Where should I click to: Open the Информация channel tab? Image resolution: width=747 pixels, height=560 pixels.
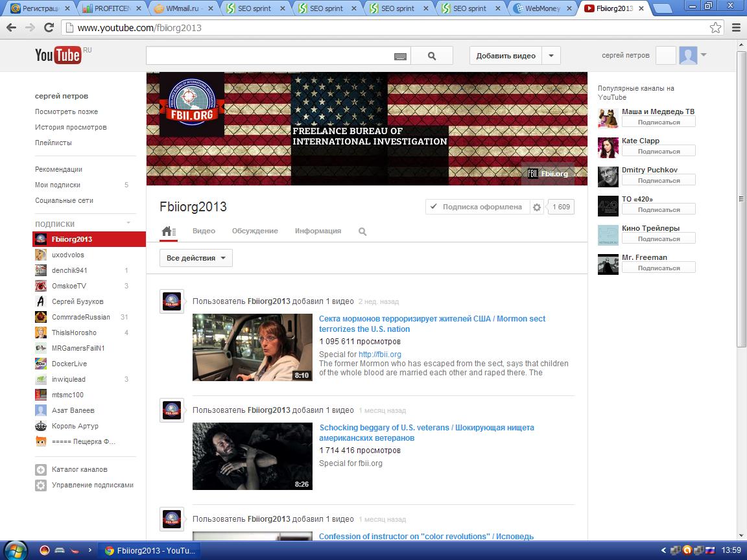pyautogui.click(x=318, y=231)
